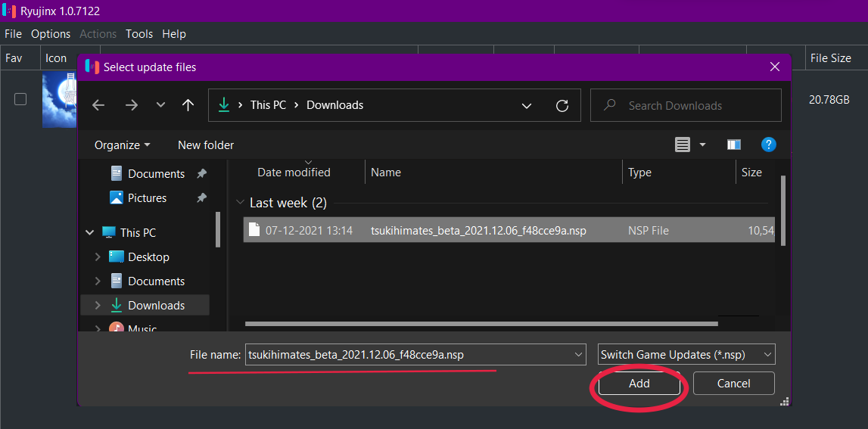
Task: Open the File name history dropdown
Action: point(579,354)
